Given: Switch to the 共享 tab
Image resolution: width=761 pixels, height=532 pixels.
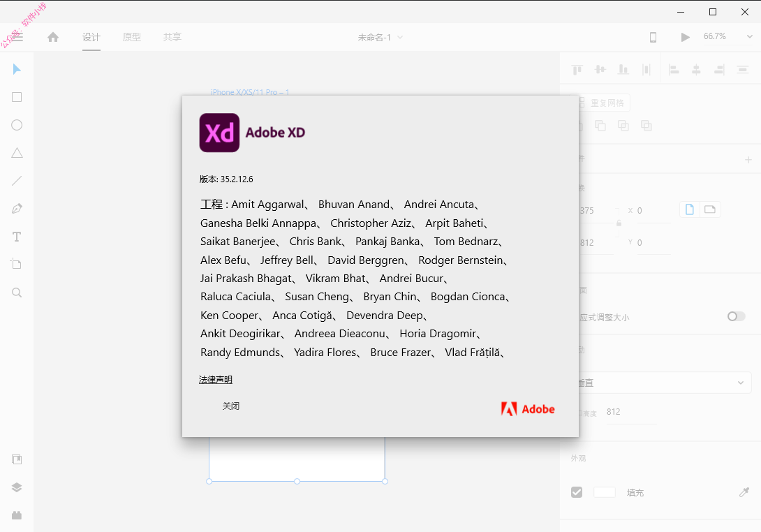Looking at the screenshot, I should 172,37.
